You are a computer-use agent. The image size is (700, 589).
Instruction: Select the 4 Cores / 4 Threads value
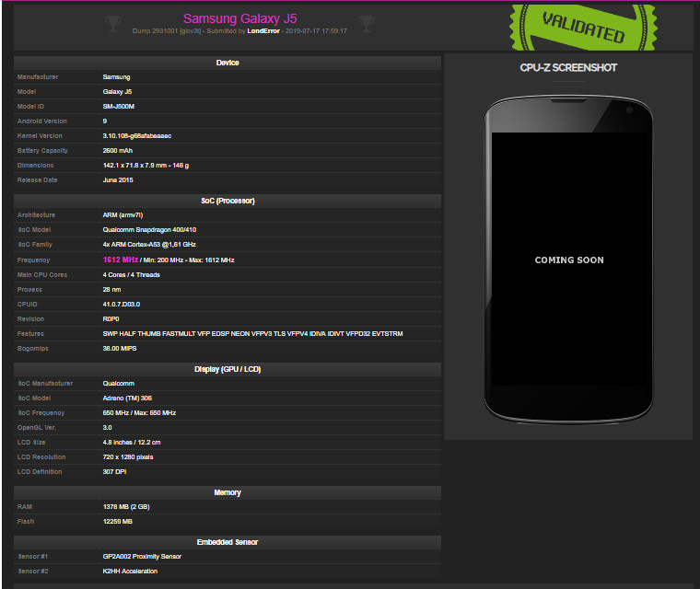point(131,275)
